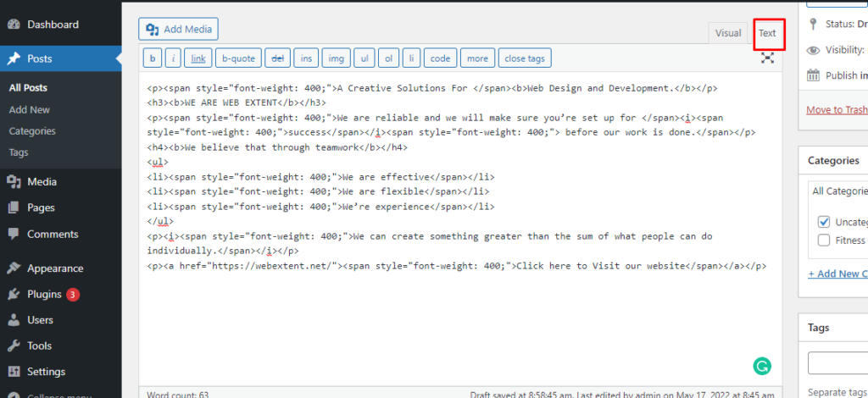The height and width of the screenshot is (398, 868).
Task: Toggle distraction-free fullscreen writing icon
Action: pos(767,58)
